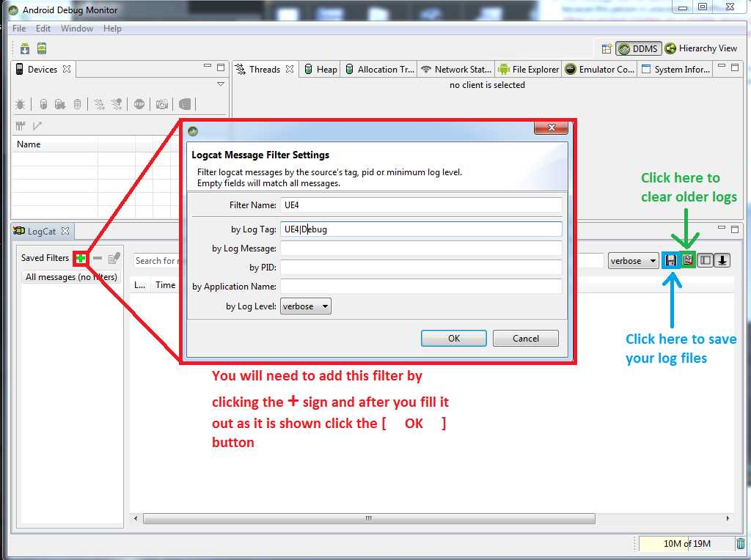Image resolution: width=751 pixels, height=560 pixels.
Task: Click the Capture system wide trace icon in main toolbar
Action: (25, 48)
